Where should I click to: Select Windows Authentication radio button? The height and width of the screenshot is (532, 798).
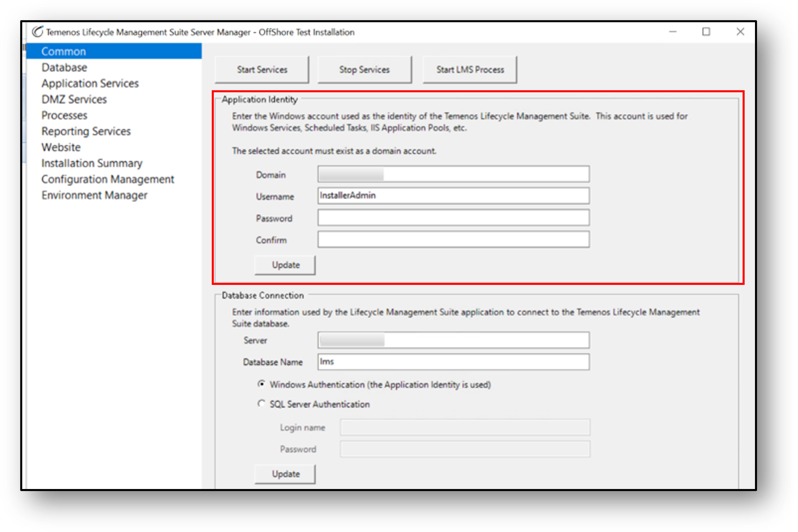[261, 384]
